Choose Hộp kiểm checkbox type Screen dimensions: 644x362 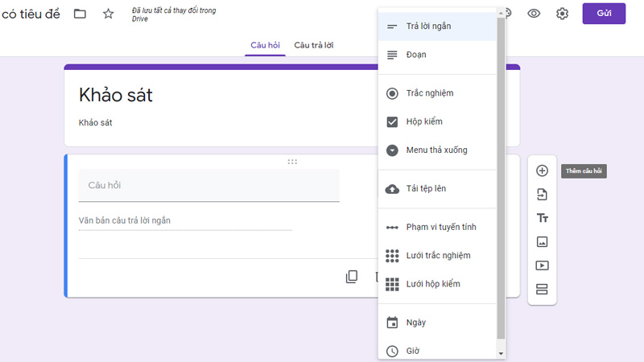(x=437, y=121)
